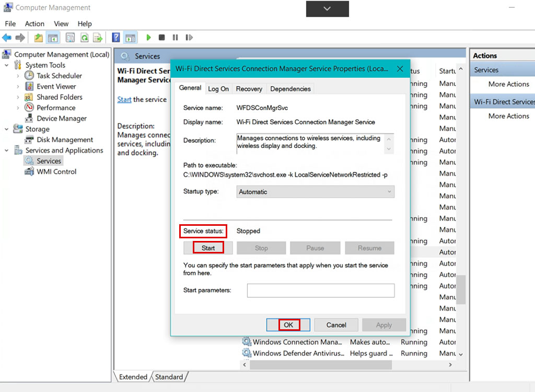Switch to the Dependencies tab
Viewport: 535px width, 392px height.
click(x=290, y=89)
